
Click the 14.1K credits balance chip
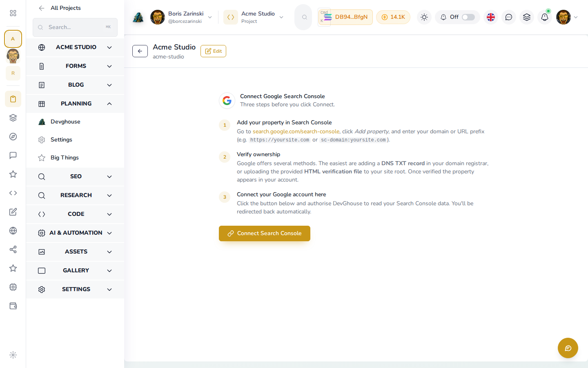[x=393, y=17]
